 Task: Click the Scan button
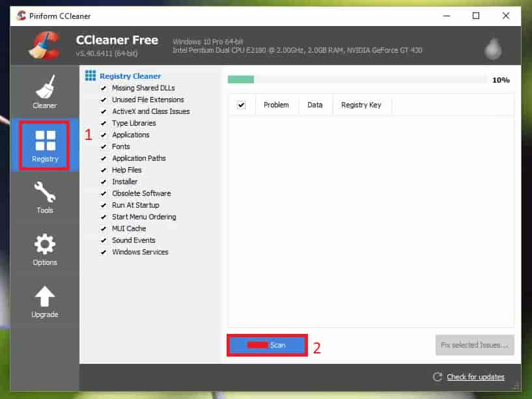[268, 345]
